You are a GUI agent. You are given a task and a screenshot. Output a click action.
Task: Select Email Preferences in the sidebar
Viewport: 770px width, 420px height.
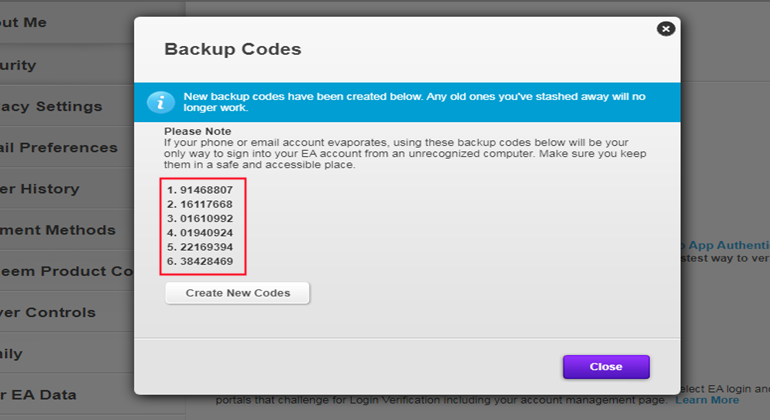60,147
